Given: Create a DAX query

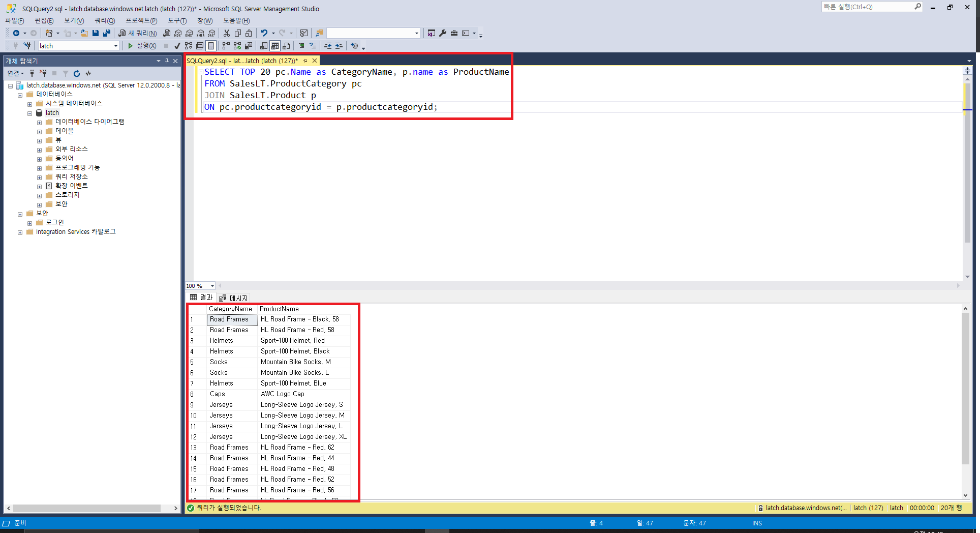Looking at the screenshot, I should tap(211, 33).
